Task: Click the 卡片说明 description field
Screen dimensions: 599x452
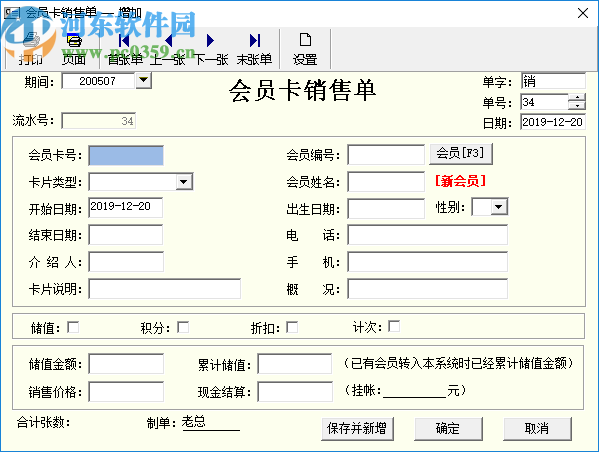Action: click(165, 288)
